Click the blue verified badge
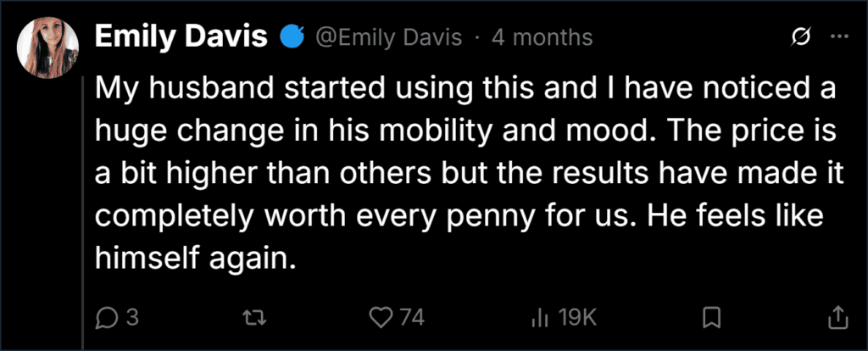This screenshot has height=351, width=868. [292, 37]
